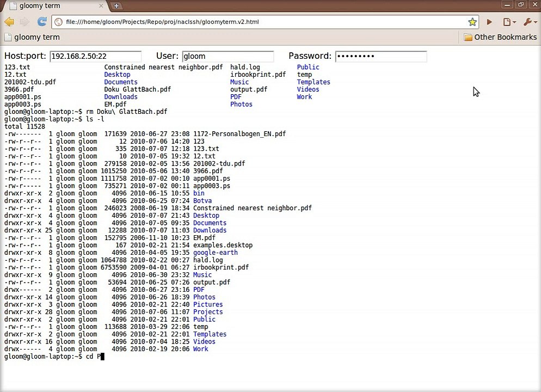The height and width of the screenshot is (392, 541).
Task: Click app0003.ps in the long listing
Action: click(212, 186)
